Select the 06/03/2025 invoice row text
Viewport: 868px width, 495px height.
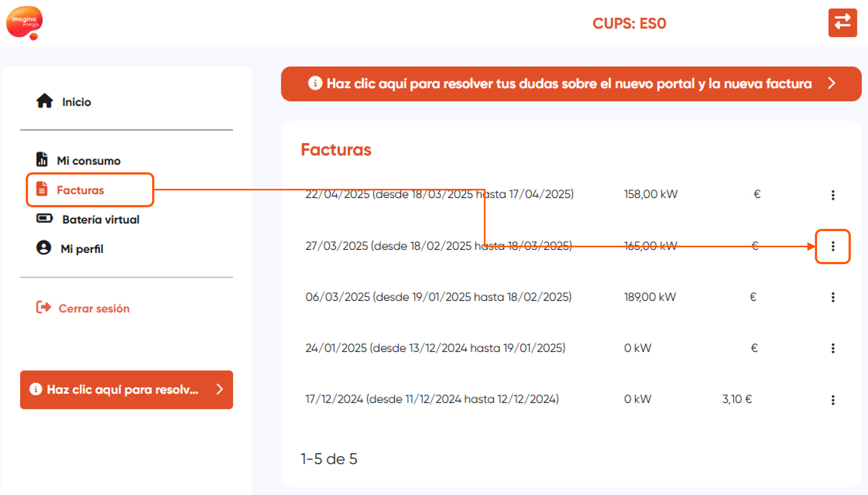coord(438,297)
